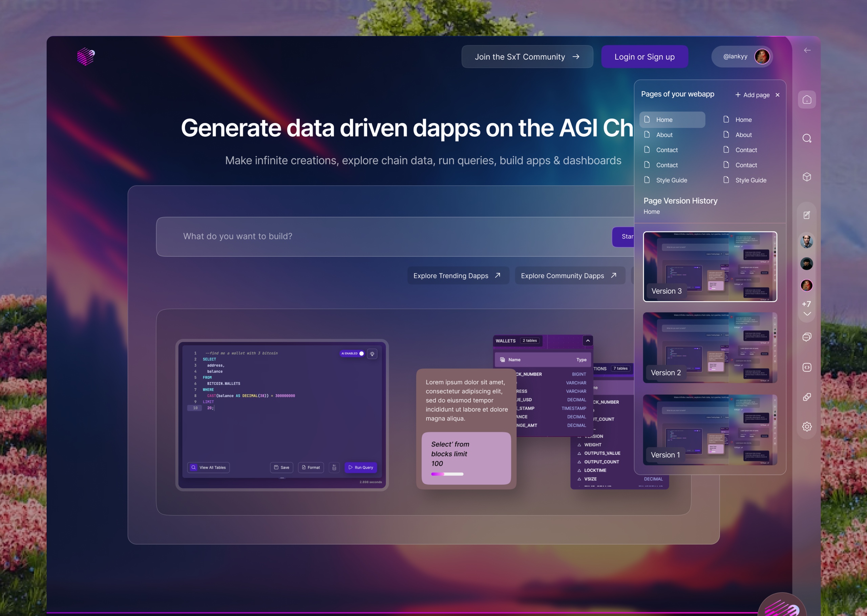Click the Page Version History heading
867x616 pixels.
[680, 201]
